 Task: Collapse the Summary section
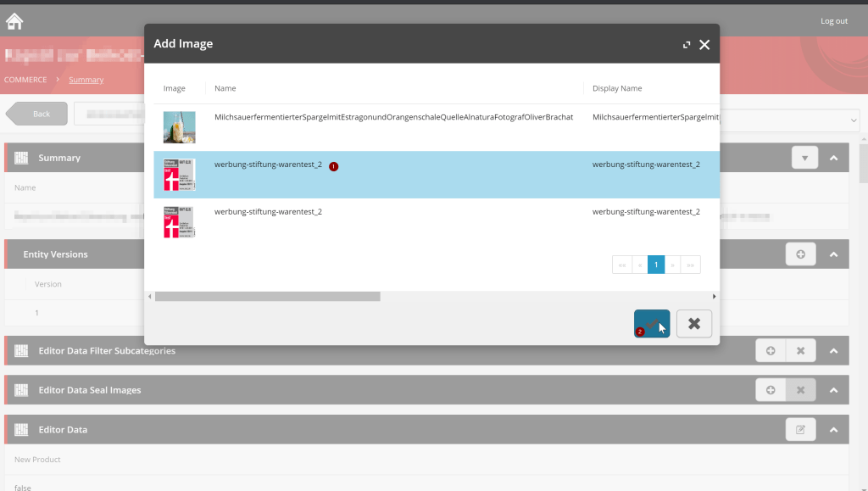834,158
